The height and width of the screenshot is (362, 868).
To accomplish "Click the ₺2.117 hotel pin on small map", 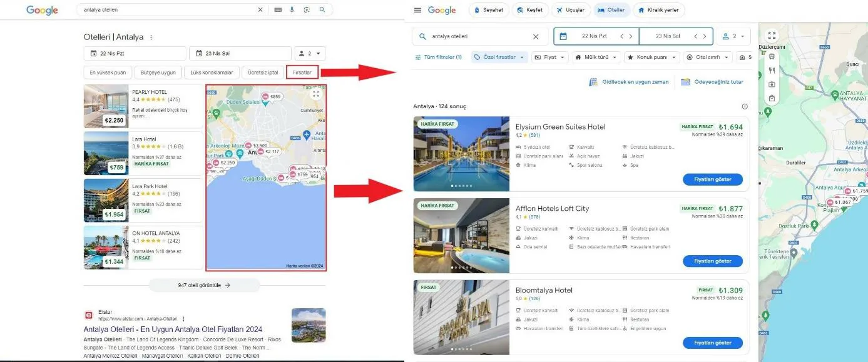I will (x=268, y=152).
